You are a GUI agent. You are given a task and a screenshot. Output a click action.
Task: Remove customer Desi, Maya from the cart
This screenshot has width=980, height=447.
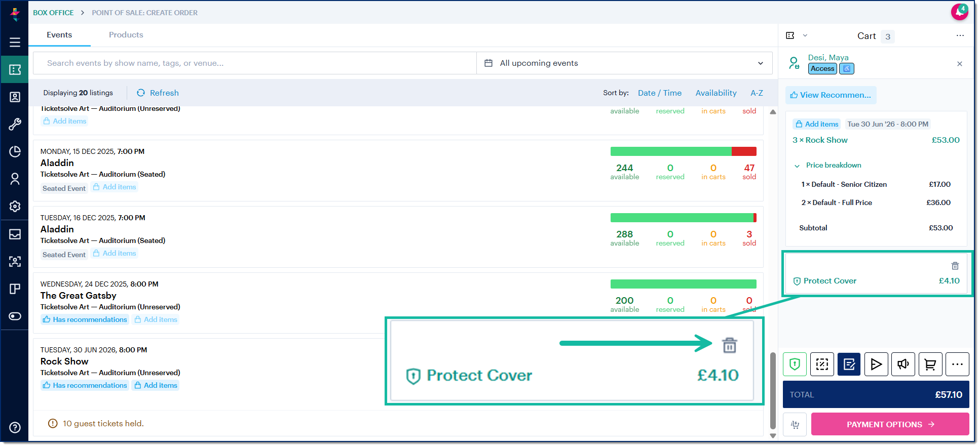tap(959, 64)
